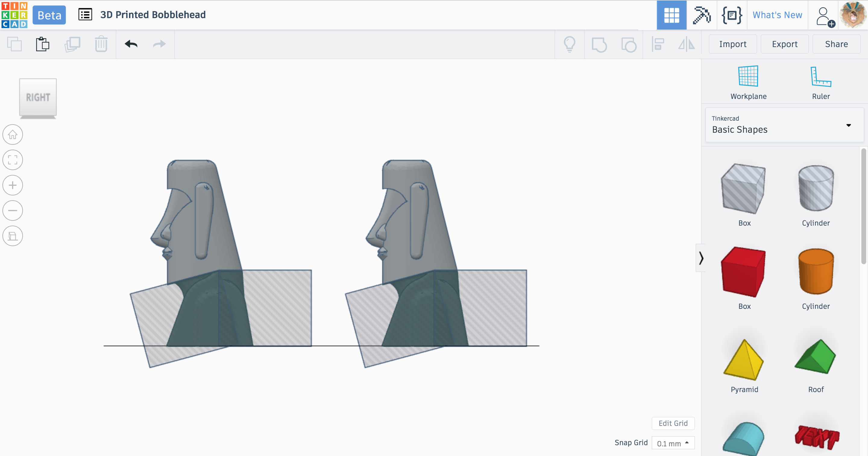Click the Export button
The image size is (868, 456).
[785, 44]
